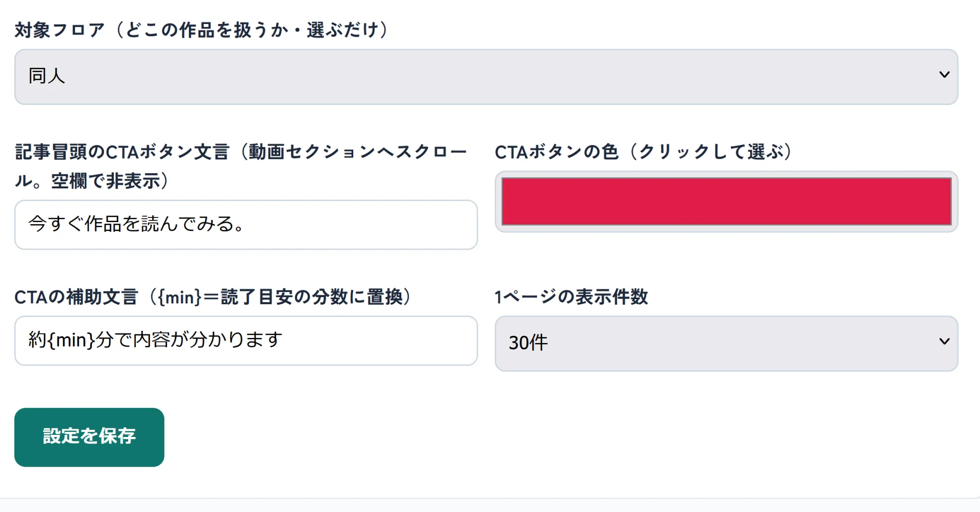Image resolution: width=980 pixels, height=512 pixels.
Task: Click the empty space after 読んでみる。 in the field
Action: tap(360, 225)
